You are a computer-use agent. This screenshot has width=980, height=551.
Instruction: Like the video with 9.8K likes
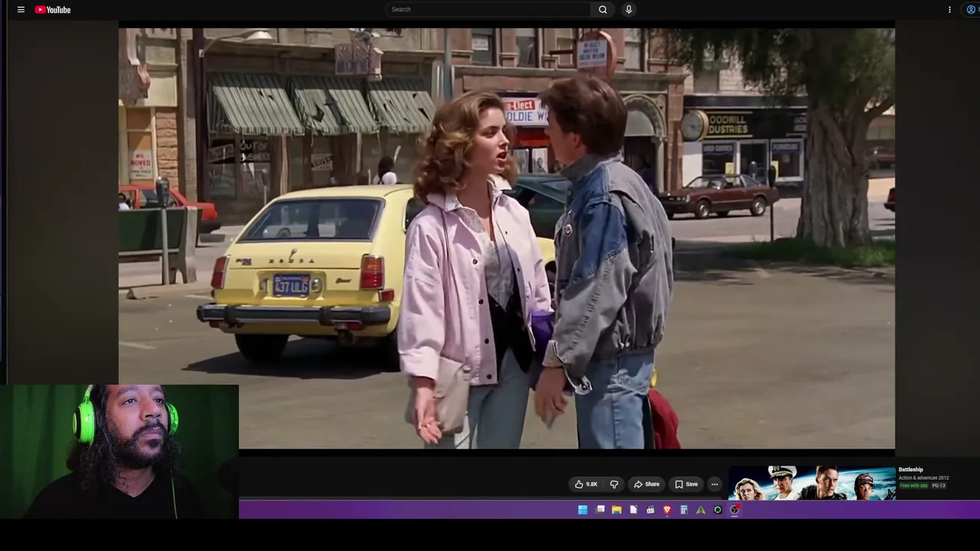[586, 484]
